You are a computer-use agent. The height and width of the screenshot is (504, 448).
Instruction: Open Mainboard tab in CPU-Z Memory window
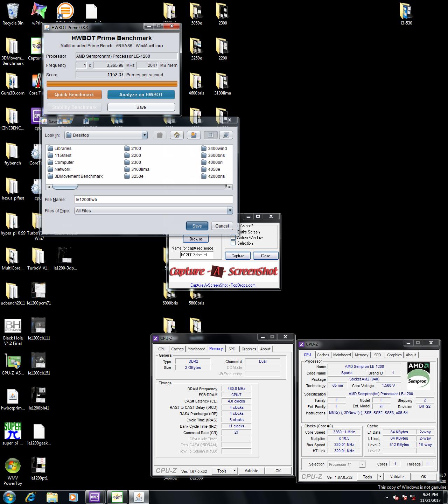coord(196,349)
